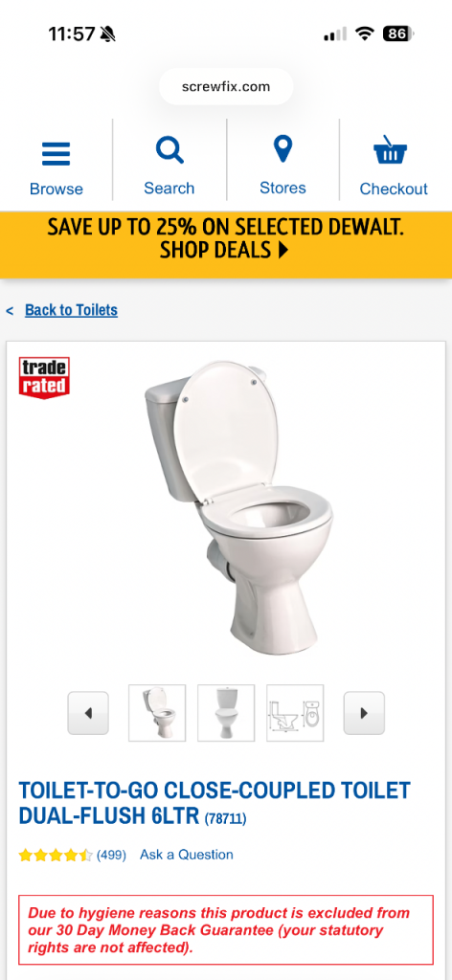452x980 pixels.
Task: Click the main toilet product image
Action: point(238,506)
